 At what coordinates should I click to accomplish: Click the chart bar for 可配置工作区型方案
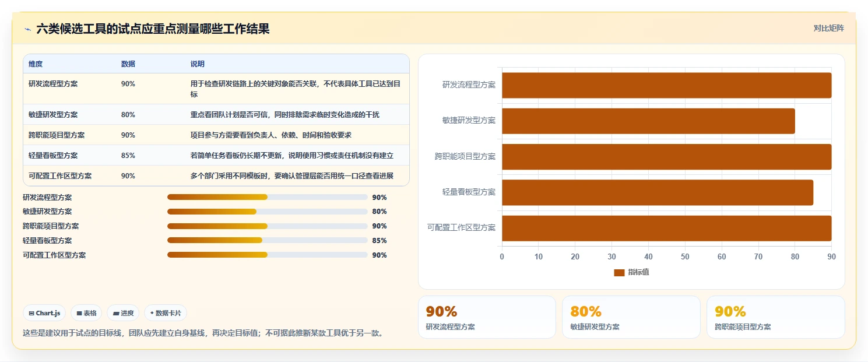[666, 228]
